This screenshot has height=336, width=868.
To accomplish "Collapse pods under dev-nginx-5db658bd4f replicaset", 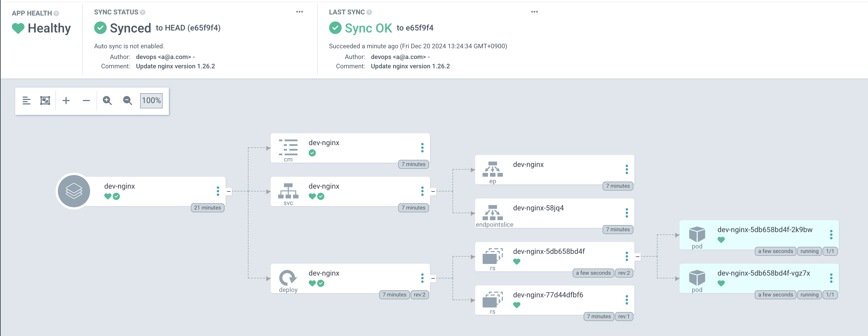I will click(x=638, y=257).
